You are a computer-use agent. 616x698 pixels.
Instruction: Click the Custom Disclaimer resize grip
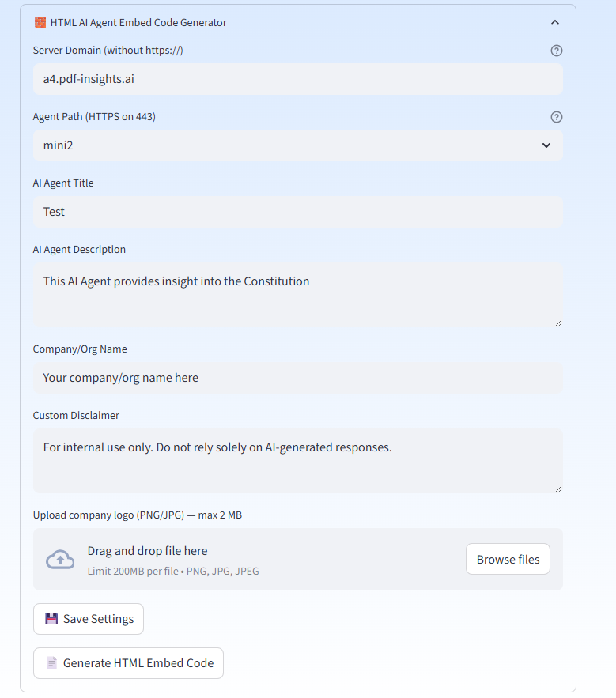coord(558,489)
